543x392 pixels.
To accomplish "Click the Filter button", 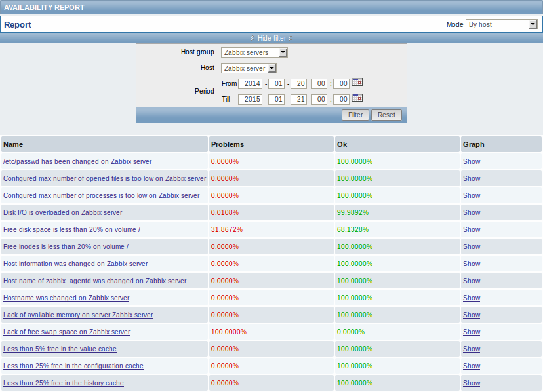I will point(355,115).
